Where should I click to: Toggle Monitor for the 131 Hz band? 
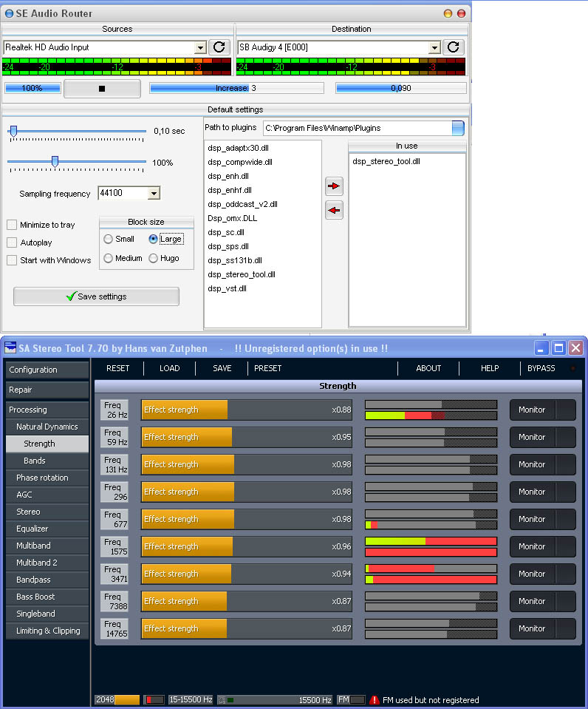click(542, 464)
